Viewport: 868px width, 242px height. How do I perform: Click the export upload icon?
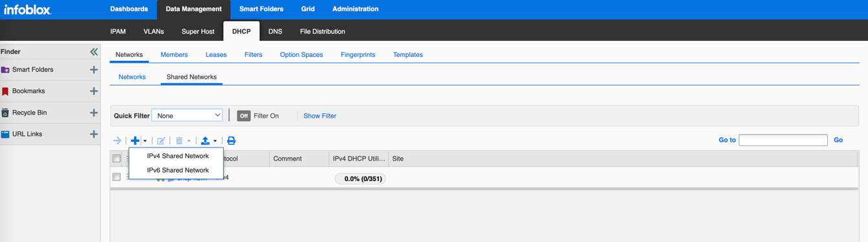205,140
